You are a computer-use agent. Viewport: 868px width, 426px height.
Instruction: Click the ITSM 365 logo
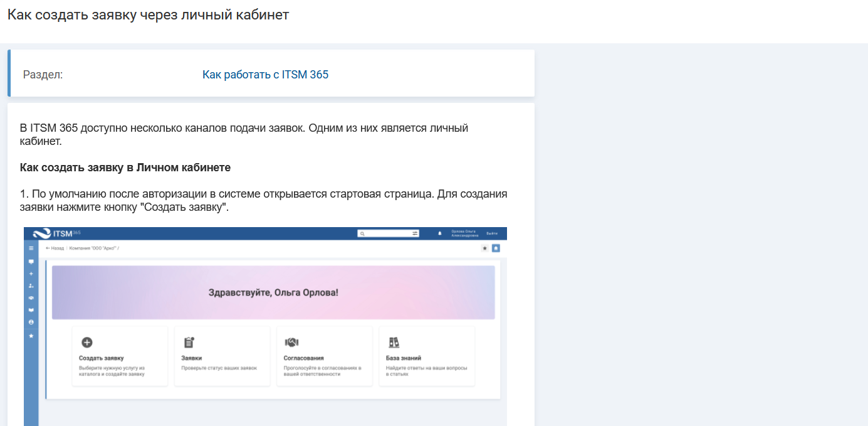tap(58, 233)
